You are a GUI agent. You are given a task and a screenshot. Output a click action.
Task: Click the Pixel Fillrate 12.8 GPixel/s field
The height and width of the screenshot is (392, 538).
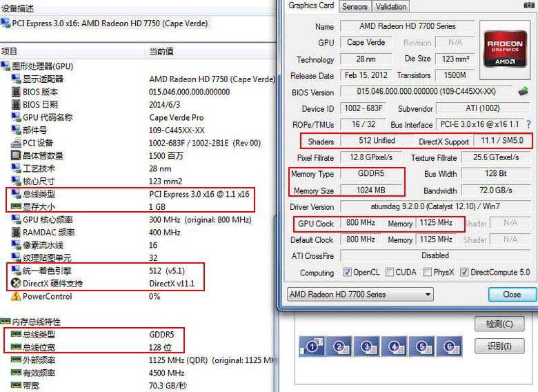tap(370, 157)
